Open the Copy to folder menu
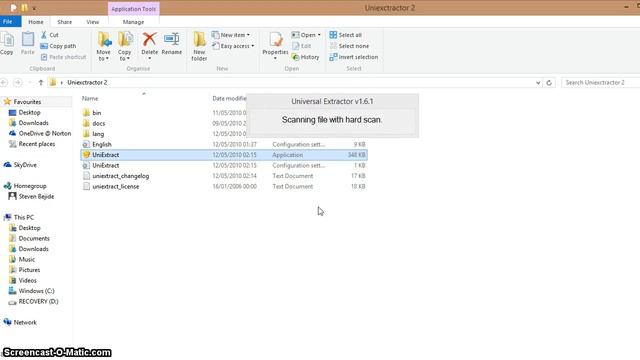Screen dimensions: 640x360 click(x=125, y=47)
